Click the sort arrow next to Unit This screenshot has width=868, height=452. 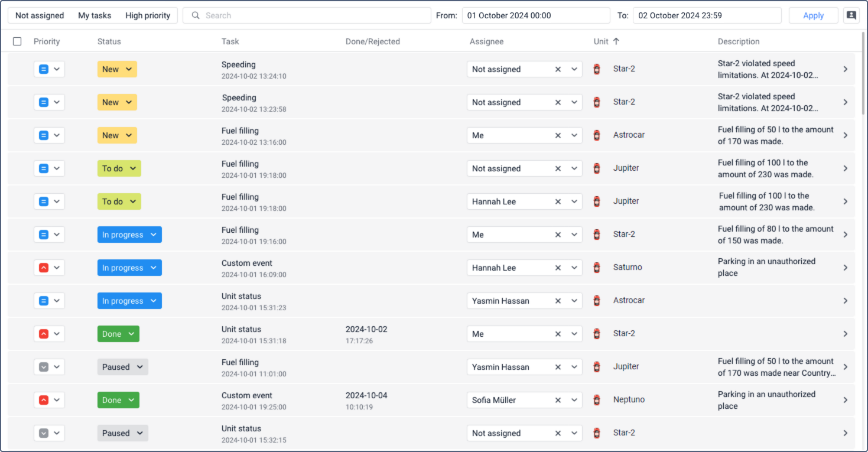[x=616, y=41]
